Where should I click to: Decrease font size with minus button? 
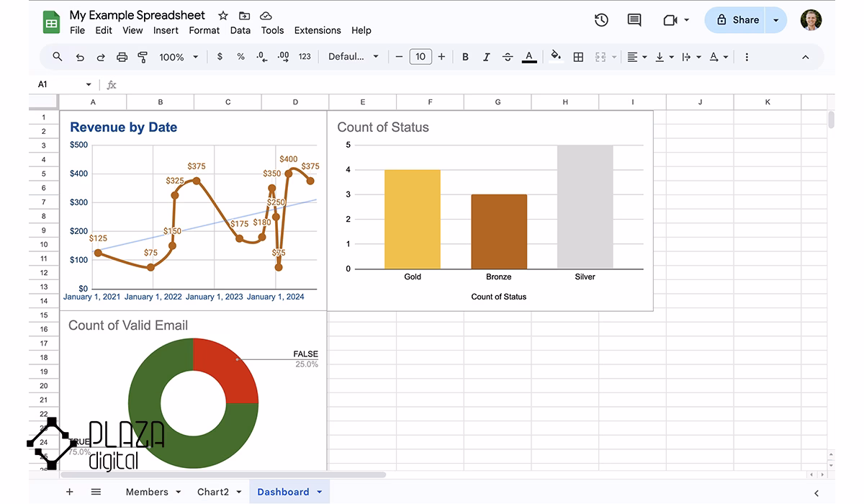[399, 57]
